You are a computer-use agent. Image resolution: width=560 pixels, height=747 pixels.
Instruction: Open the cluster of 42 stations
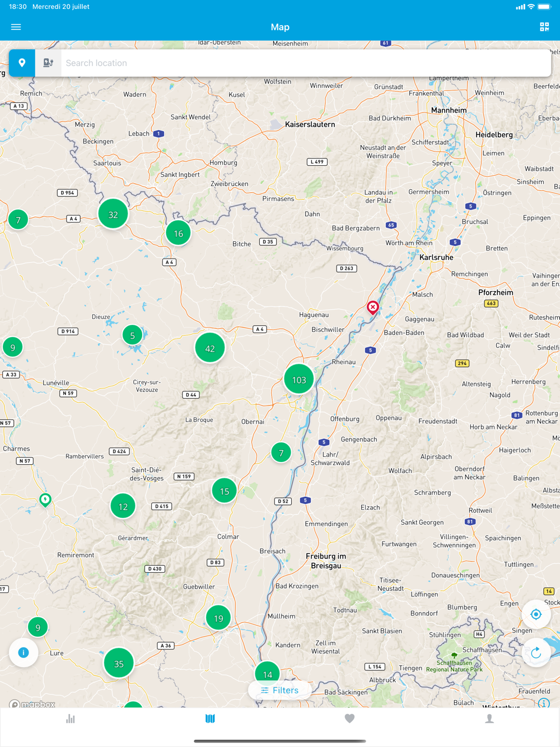click(x=210, y=348)
